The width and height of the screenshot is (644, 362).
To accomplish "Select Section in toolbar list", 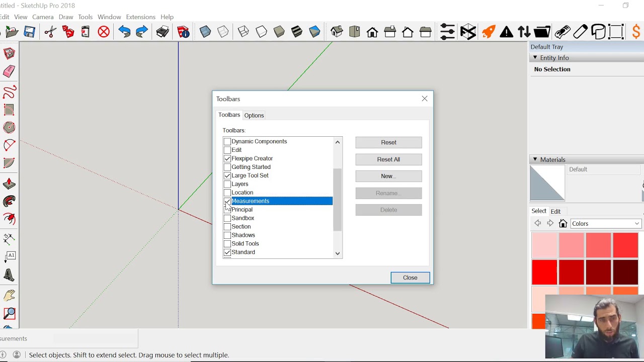I will click(x=241, y=227).
